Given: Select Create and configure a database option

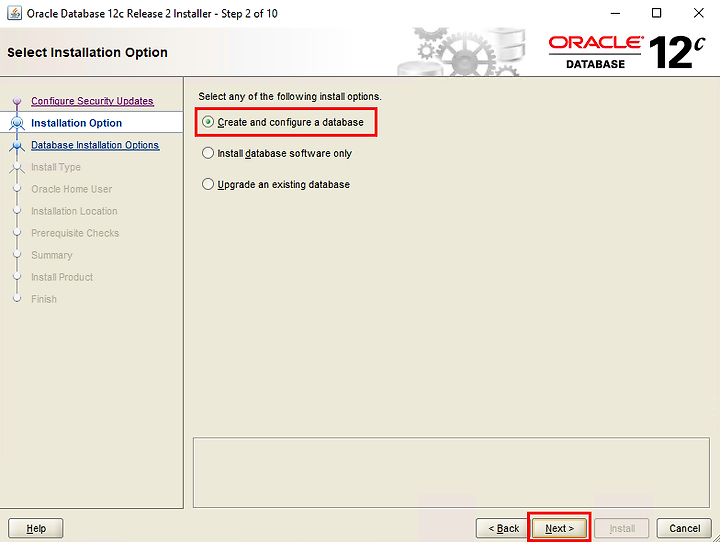Looking at the screenshot, I should pos(283,122).
